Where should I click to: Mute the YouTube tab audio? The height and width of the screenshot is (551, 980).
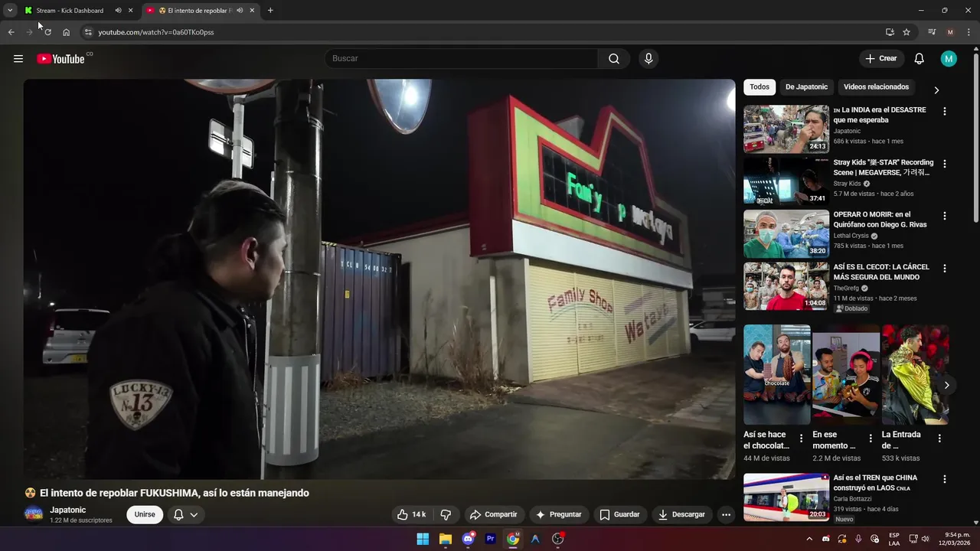[x=240, y=11]
